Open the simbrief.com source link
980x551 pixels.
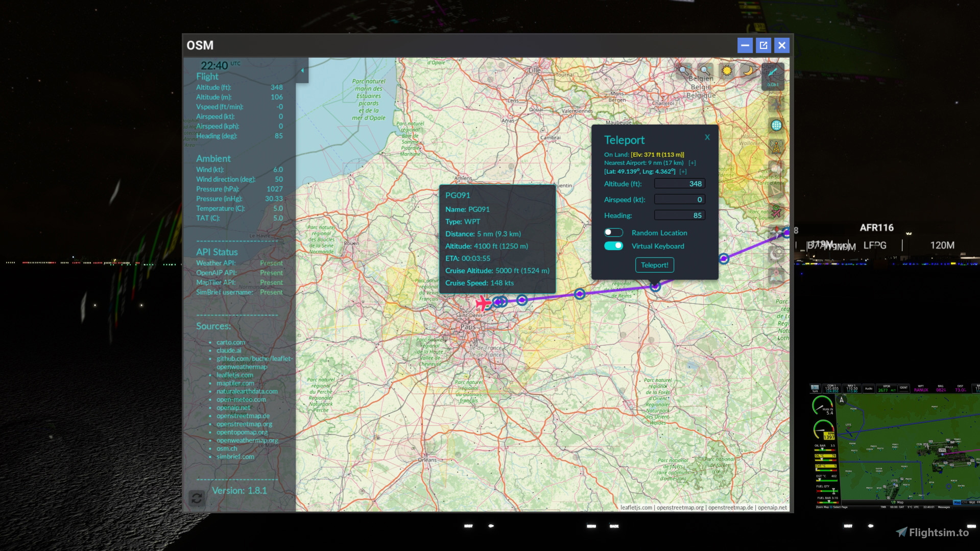tap(236, 457)
